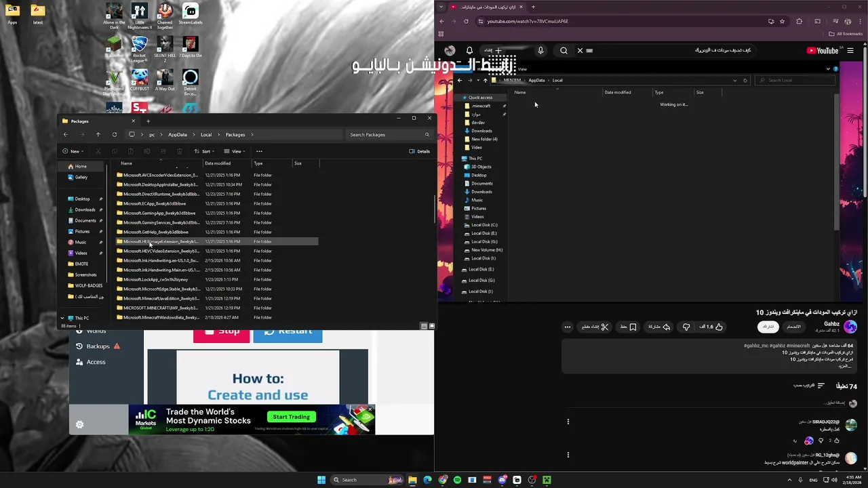Clear the YouTube search box with X

point(580,50)
